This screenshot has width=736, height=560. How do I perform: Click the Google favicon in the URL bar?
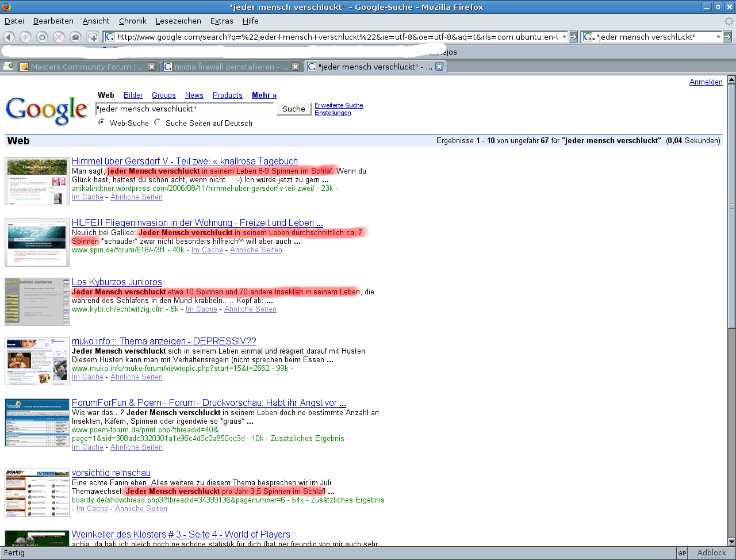(x=110, y=37)
